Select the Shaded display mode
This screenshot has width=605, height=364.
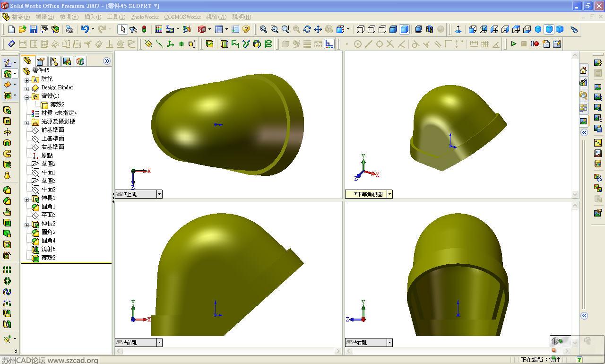(404, 29)
